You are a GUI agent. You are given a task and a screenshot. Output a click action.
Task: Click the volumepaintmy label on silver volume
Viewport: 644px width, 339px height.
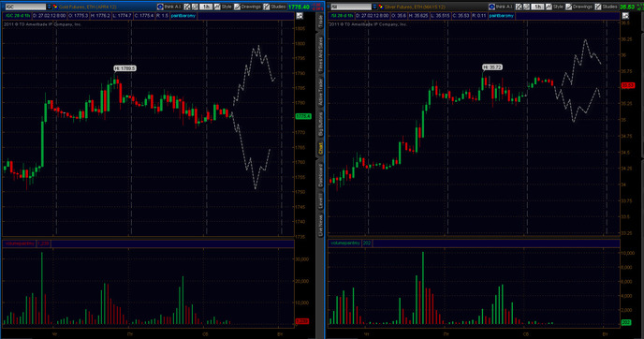(345, 243)
